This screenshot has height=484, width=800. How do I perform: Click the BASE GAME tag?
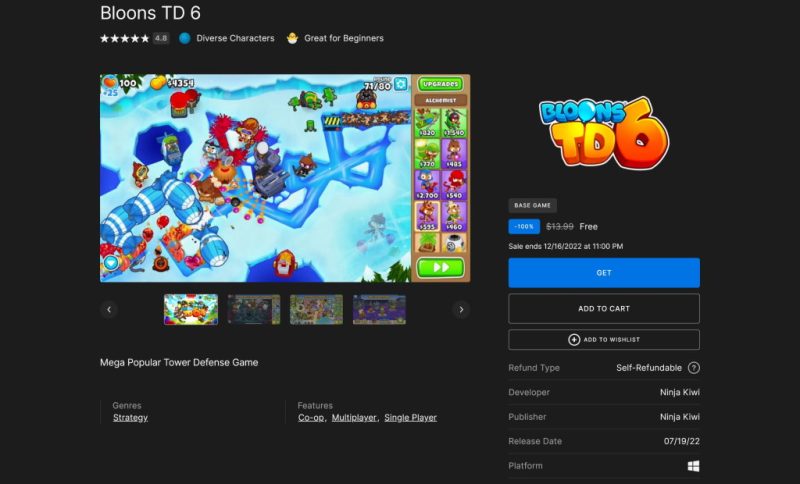point(532,205)
